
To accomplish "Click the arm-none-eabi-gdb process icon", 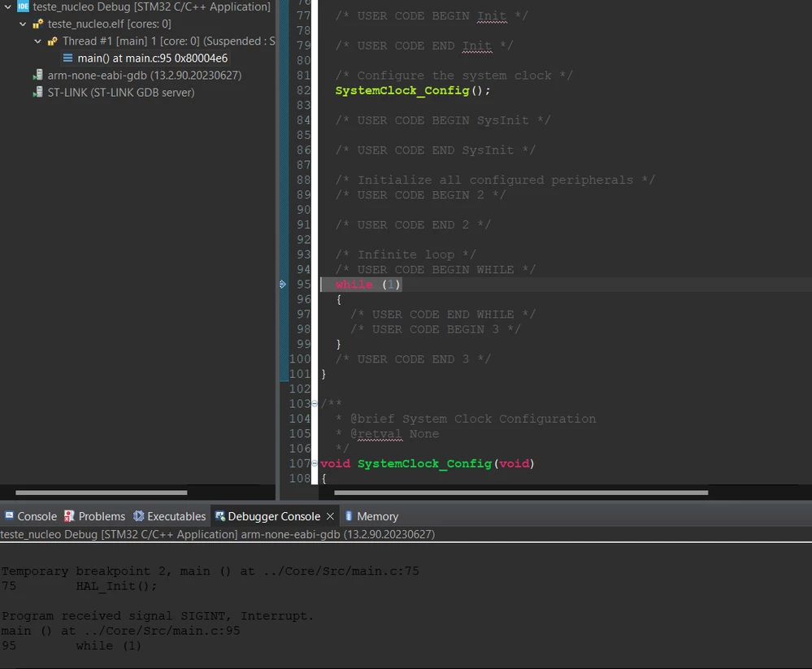I will (37, 75).
